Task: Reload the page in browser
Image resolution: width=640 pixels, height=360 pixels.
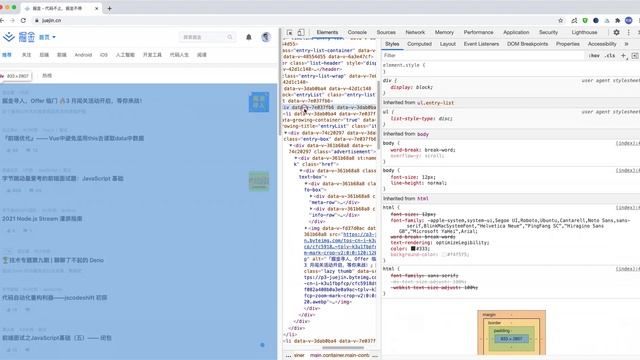Action: (23, 20)
